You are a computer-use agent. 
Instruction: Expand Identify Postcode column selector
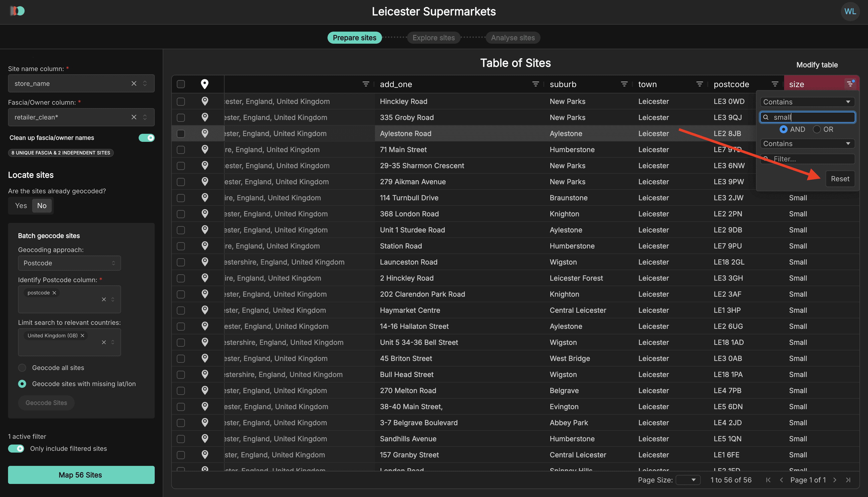pyautogui.click(x=113, y=299)
